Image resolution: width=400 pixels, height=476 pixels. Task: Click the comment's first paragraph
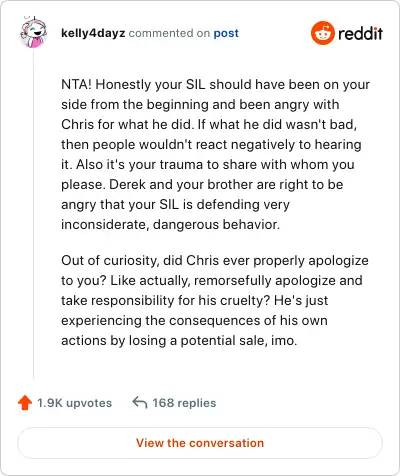click(x=215, y=154)
